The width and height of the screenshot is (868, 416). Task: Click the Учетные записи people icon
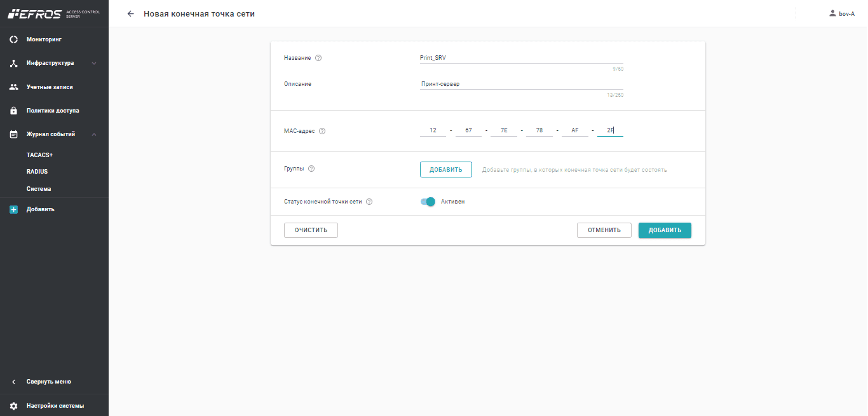click(13, 87)
